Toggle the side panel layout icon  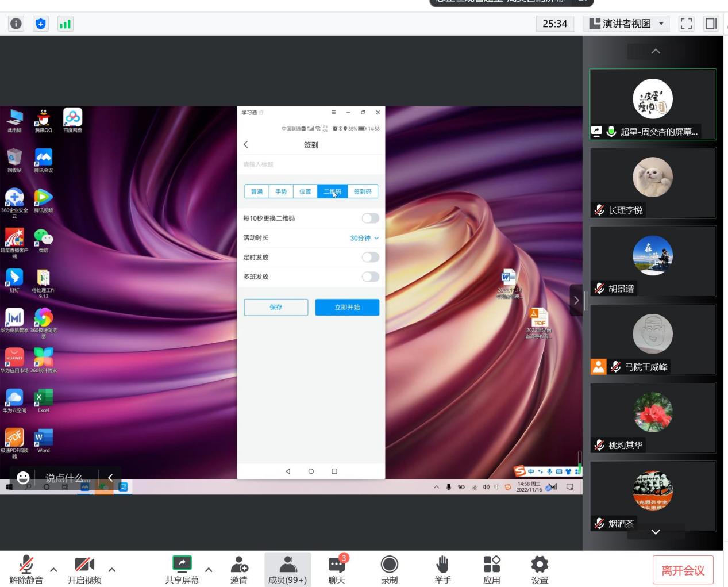click(711, 24)
